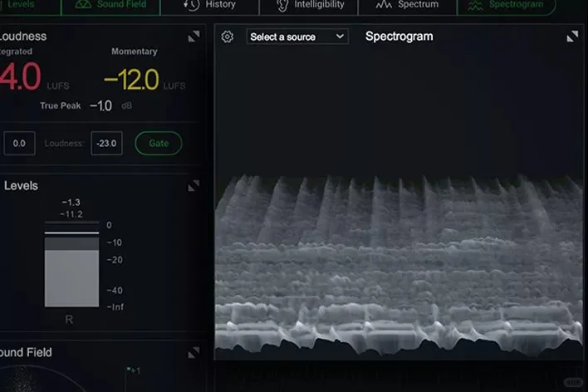Viewport: 588px width, 392px height.
Task: Click the -11.2 RMS level value
Action: click(x=71, y=214)
